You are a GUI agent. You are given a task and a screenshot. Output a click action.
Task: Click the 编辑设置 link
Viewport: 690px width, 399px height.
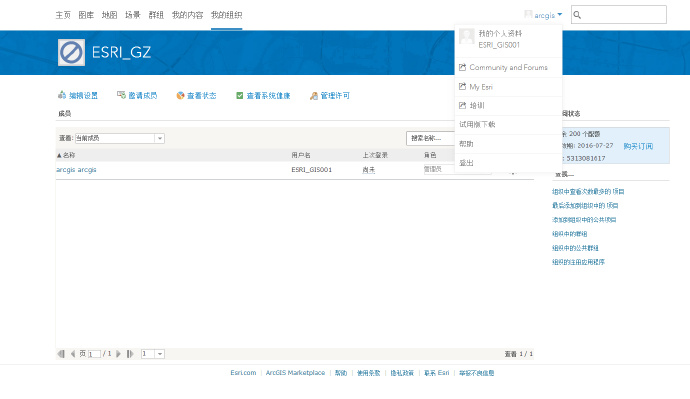(83, 95)
